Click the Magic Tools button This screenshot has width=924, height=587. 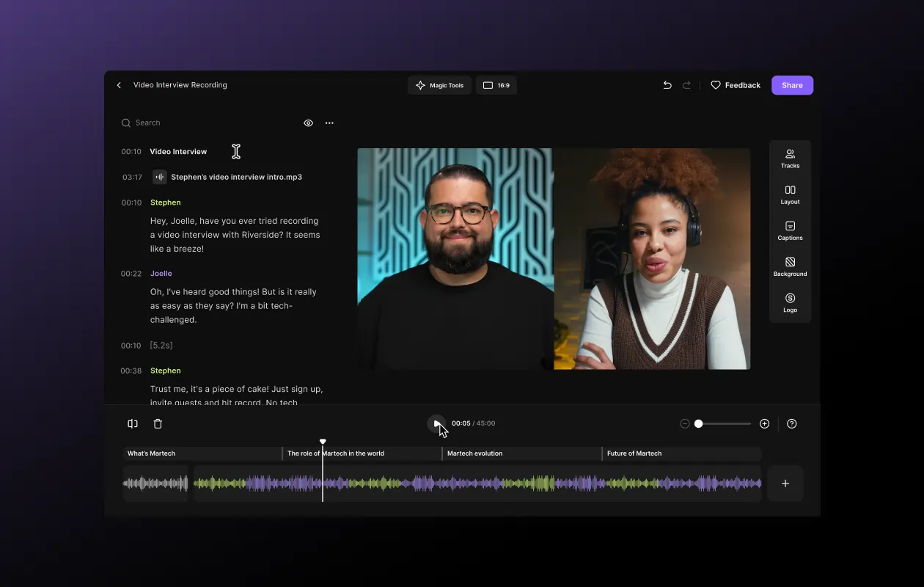point(439,85)
